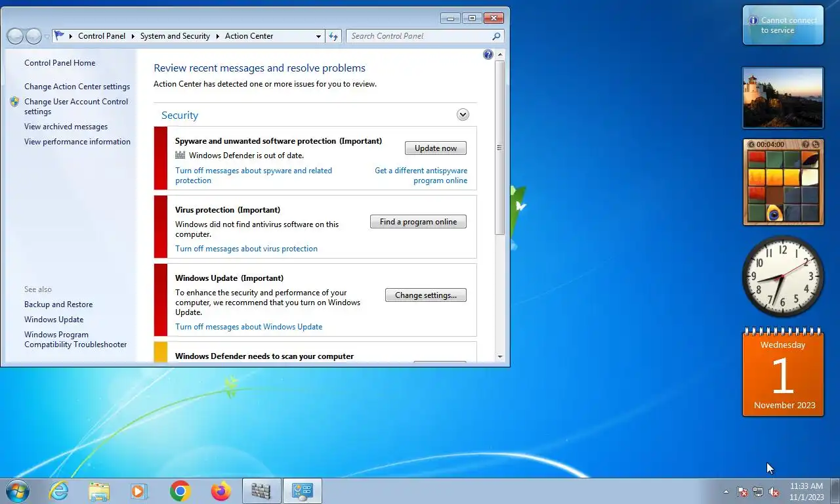Viewport: 840px width, 504px height.
Task: Click the Action Center flag tray icon
Action: (742, 492)
